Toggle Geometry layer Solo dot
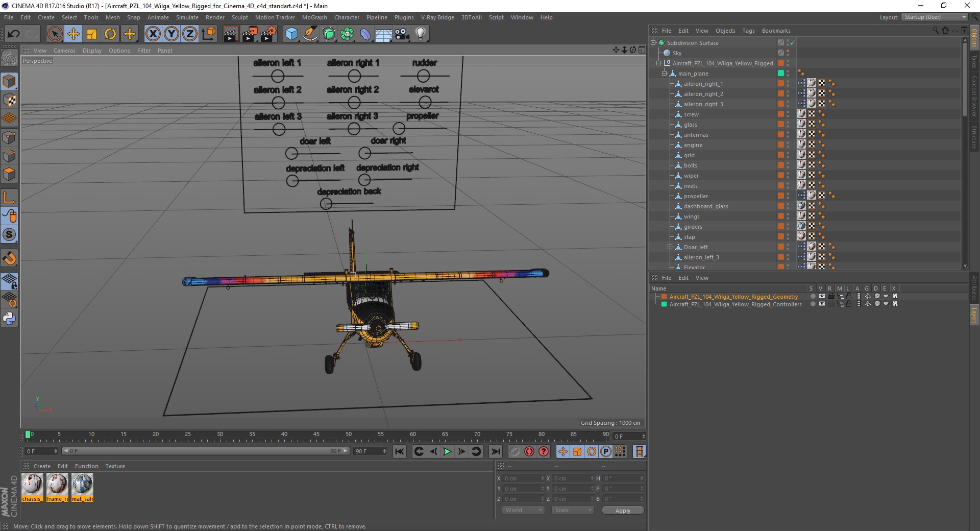Image resolution: width=980 pixels, height=531 pixels. pyautogui.click(x=813, y=296)
